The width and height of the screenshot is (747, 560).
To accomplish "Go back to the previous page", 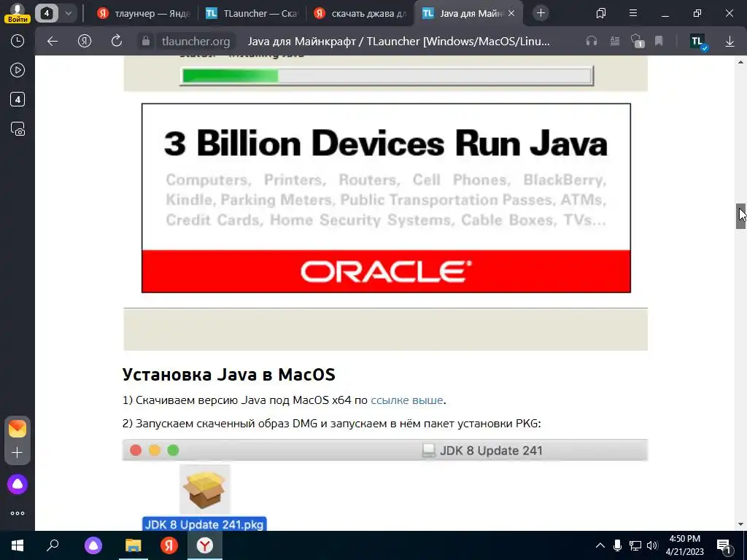I will pyautogui.click(x=53, y=42).
